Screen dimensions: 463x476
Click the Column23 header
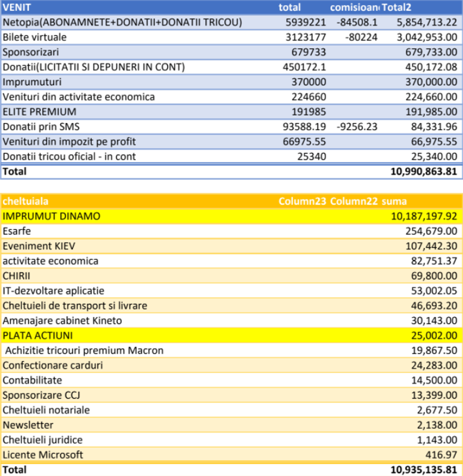point(302,201)
